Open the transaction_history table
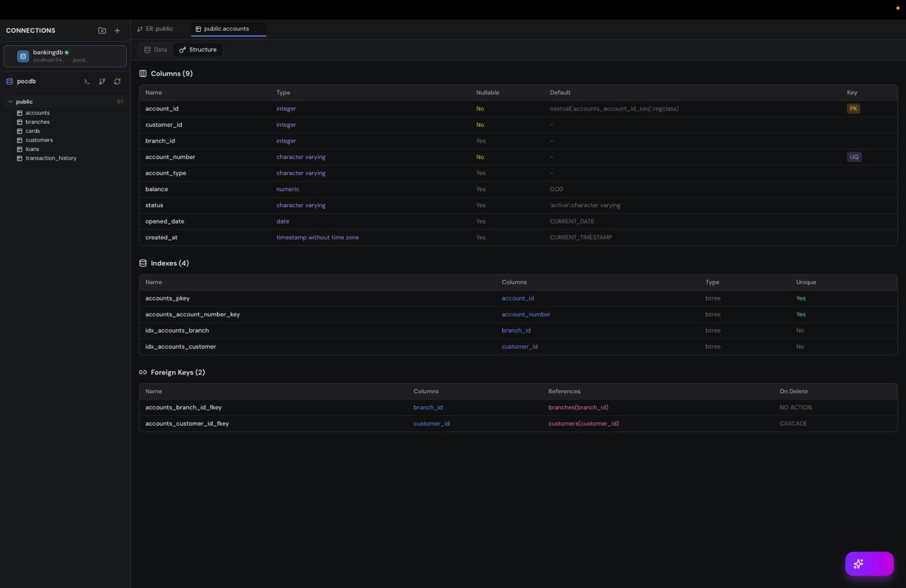The height and width of the screenshot is (588, 906). coord(51,158)
